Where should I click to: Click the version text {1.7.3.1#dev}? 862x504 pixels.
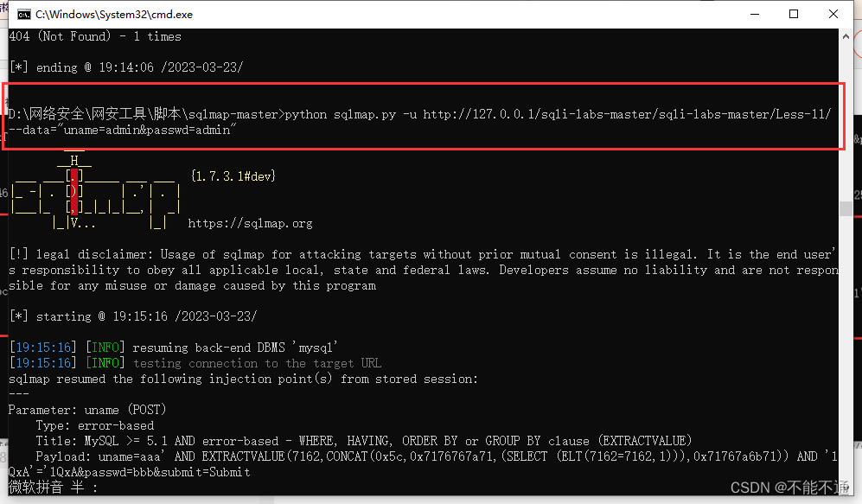(x=233, y=175)
